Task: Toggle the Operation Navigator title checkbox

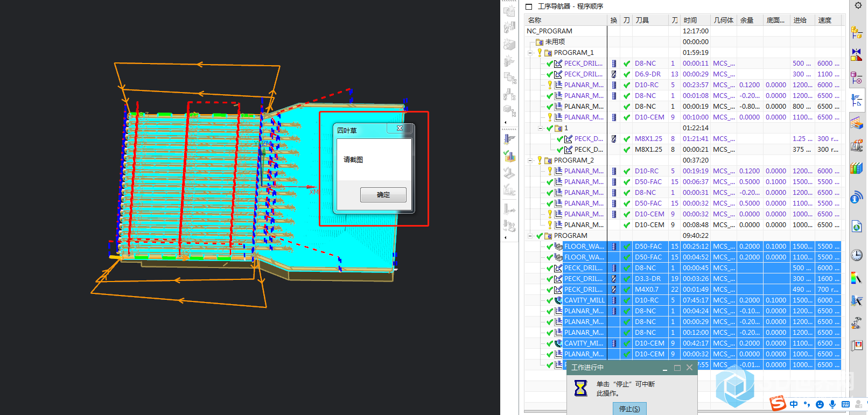Action: pos(529,6)
